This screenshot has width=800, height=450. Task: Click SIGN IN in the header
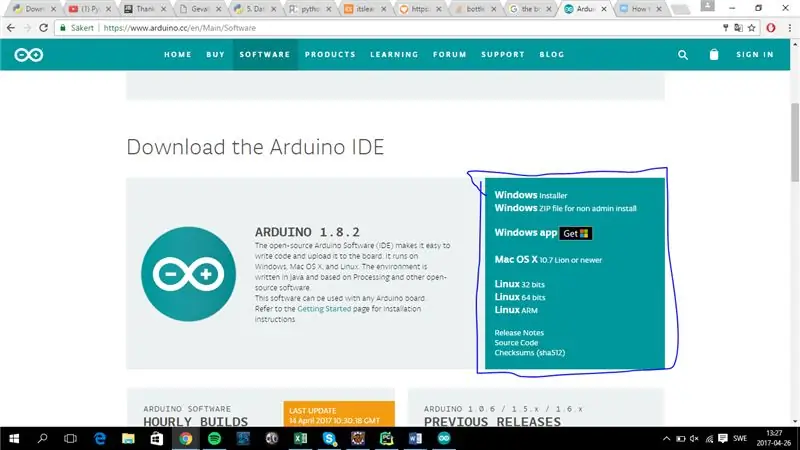tap(755, 55)
